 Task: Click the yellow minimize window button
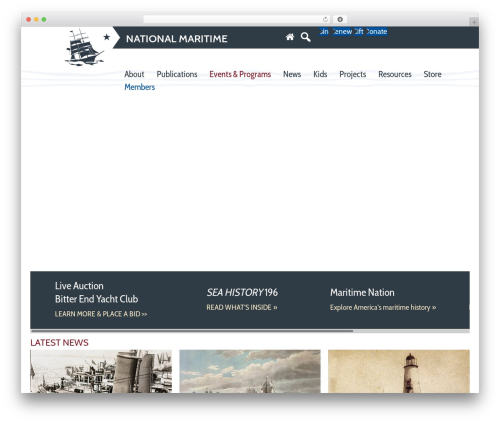pos(36,20)
